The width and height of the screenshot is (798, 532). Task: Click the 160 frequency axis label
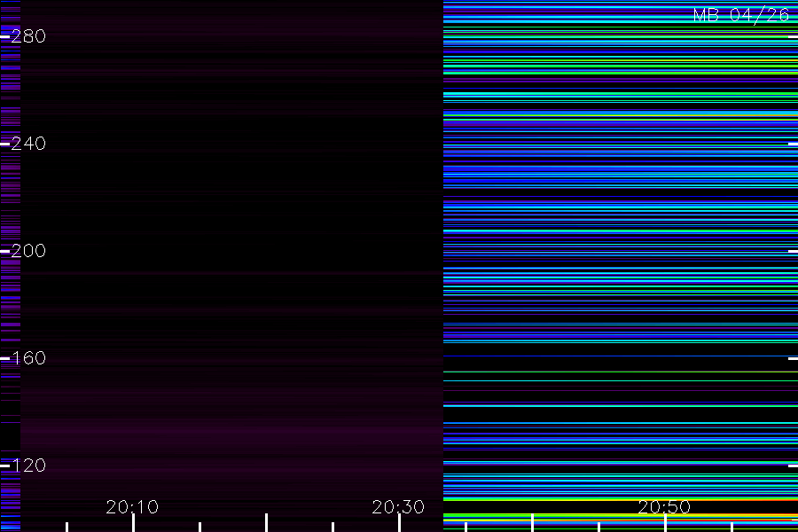[28, 358]
